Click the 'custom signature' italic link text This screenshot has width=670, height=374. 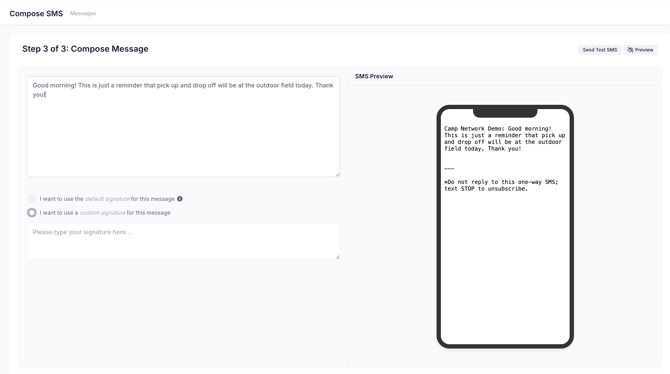[x=103, y=212]
